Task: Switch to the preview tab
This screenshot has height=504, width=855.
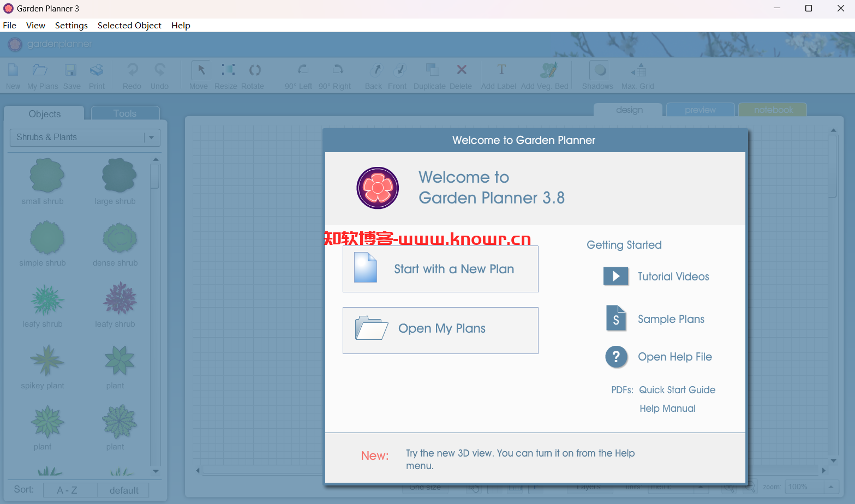Action: (x=700, y=110)
